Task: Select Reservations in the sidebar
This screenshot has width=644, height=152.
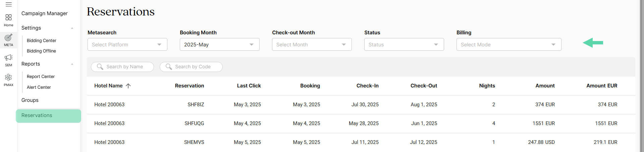Action: [49, 116]
